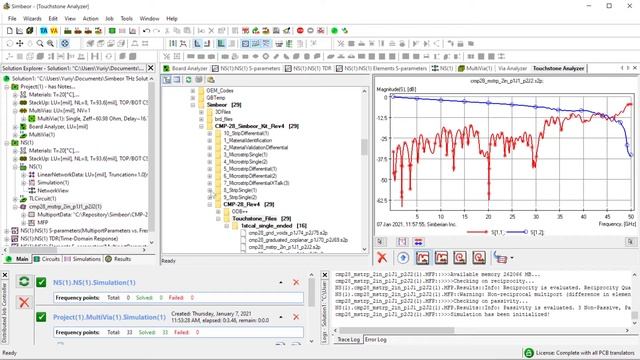Toggle checkbox of cmp28_gnd_voids file

click(243, 233)
